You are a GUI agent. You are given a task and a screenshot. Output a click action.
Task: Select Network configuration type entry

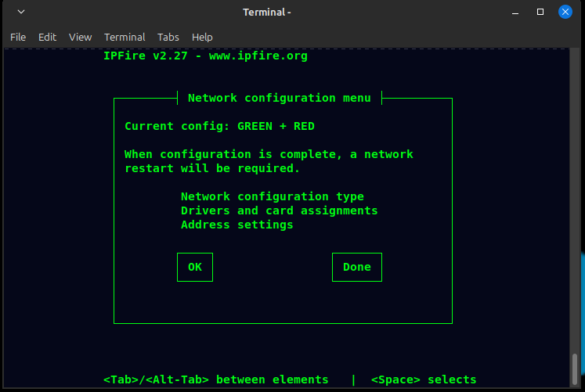point(272,196)
